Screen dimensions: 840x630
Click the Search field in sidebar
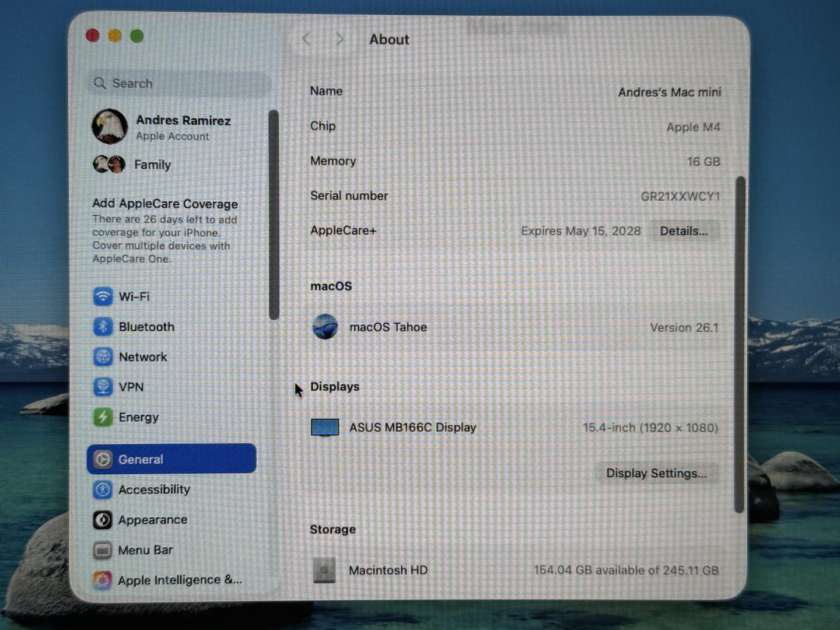181,83
